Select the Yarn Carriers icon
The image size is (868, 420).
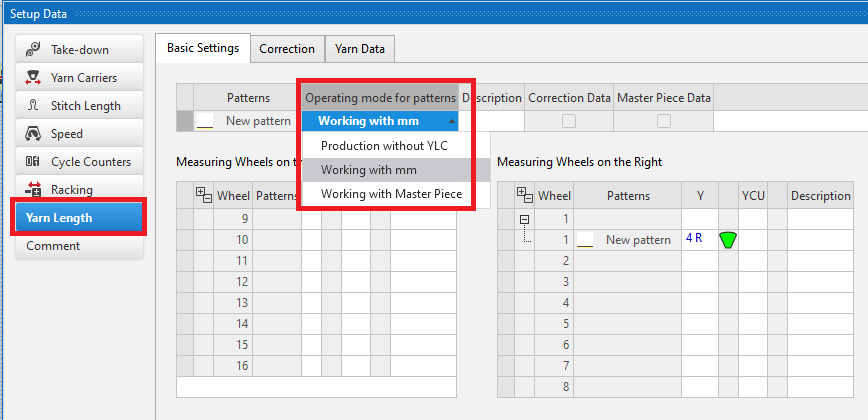coord(33,78)
